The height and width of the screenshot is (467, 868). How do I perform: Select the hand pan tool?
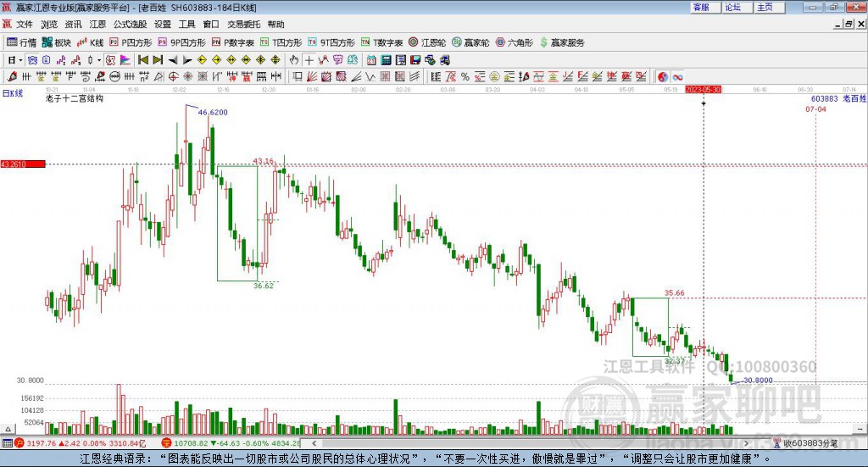pyautogui.click(x=294, y=60)
